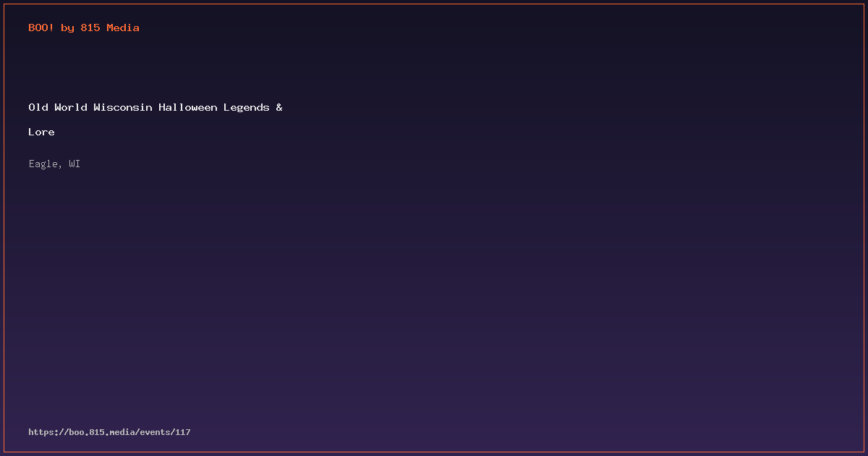
Task: Click the words Old World in the title
Action: point(58,107)
